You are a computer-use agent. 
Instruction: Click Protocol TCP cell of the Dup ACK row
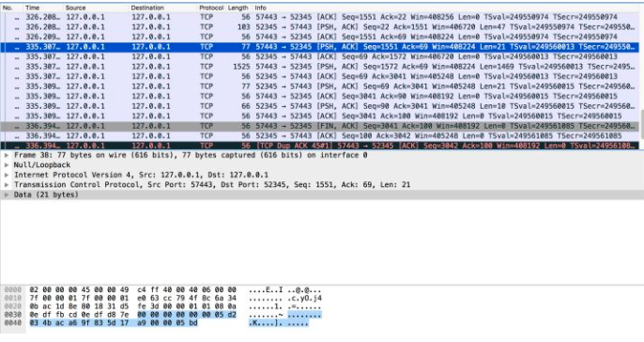click(x=207, y=146)
